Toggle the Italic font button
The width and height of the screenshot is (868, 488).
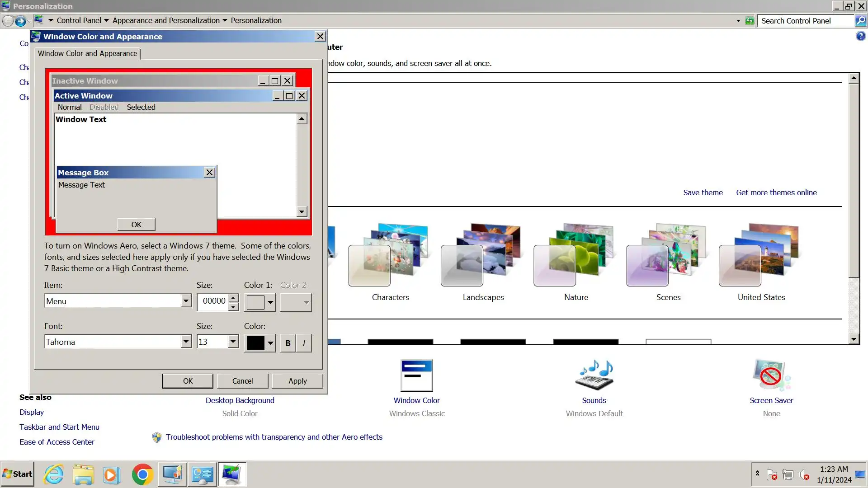304,343
